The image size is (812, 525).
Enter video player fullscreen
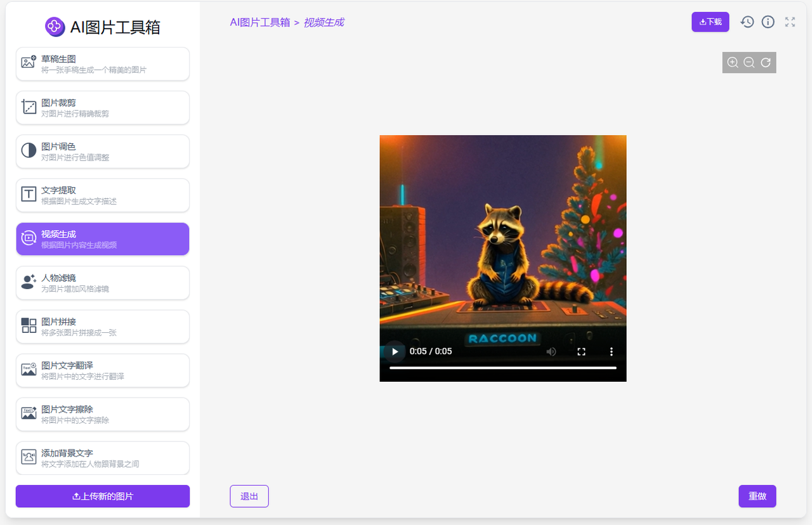[x=581, y=351]
